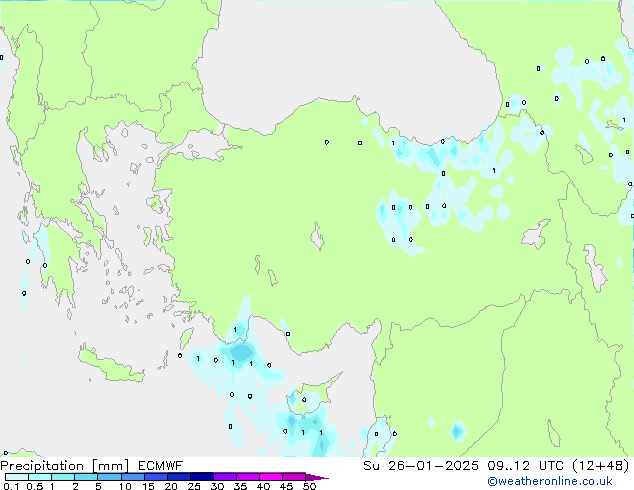Click the '20' legend scale label

pos(171,486)
